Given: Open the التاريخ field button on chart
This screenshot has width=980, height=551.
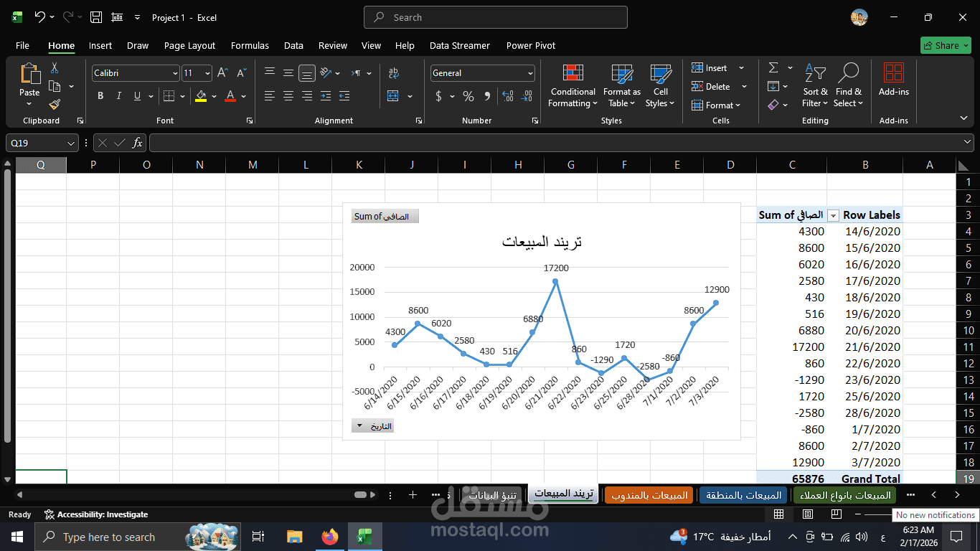Looking at the screenshot, I should click(372, 426).
